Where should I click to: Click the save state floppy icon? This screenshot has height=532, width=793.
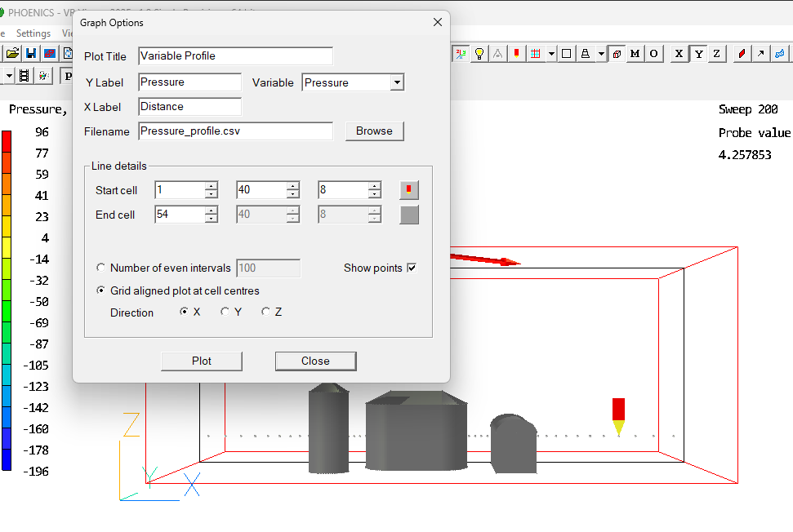30,52
